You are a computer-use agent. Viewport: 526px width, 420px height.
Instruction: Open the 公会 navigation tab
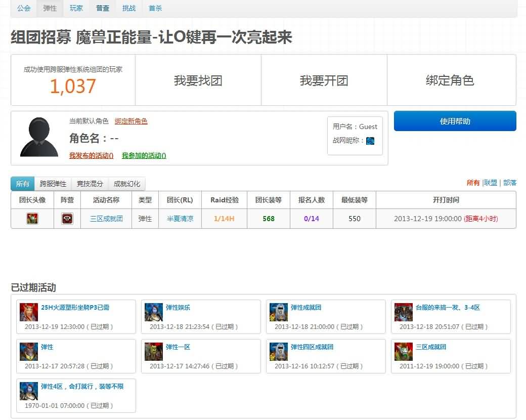point(24,9)
